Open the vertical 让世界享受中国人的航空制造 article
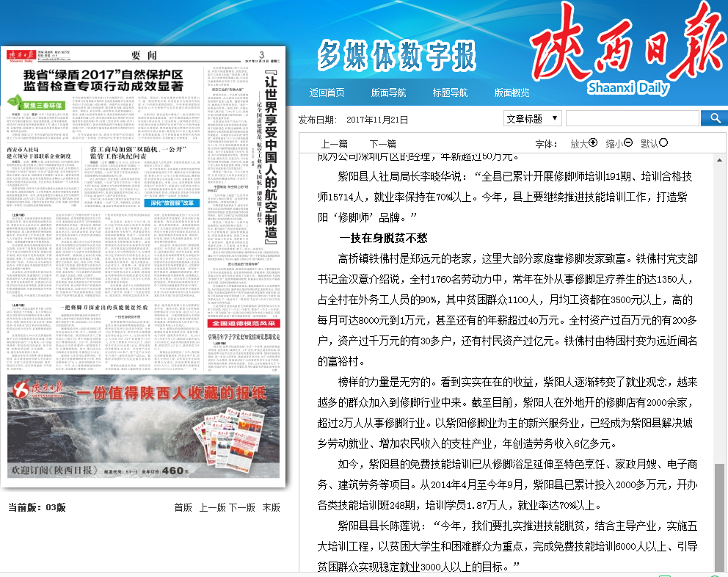 [271, 157]
